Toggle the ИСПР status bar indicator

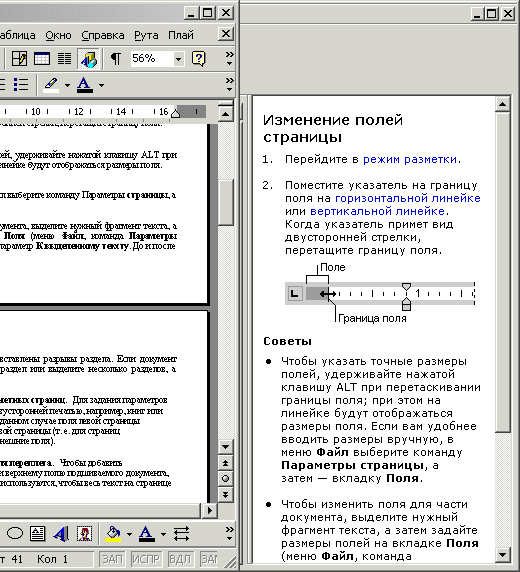[146, 559]
